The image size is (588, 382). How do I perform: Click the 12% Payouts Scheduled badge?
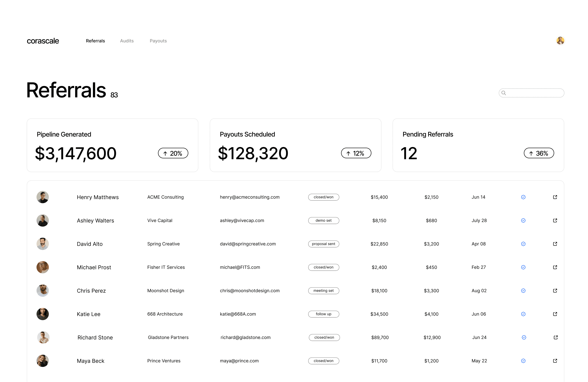356,153
